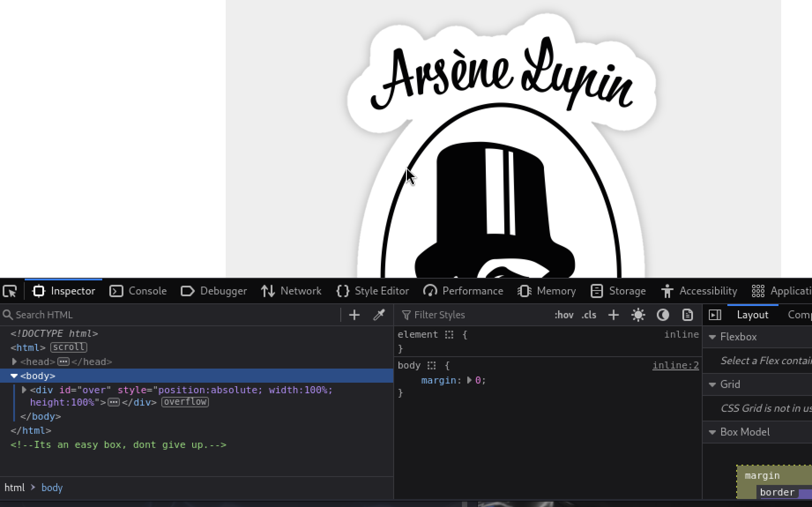Toggle :hov pseudo-class panel
812x507 pixels.
pyautogui.click(x=564, y=315)
